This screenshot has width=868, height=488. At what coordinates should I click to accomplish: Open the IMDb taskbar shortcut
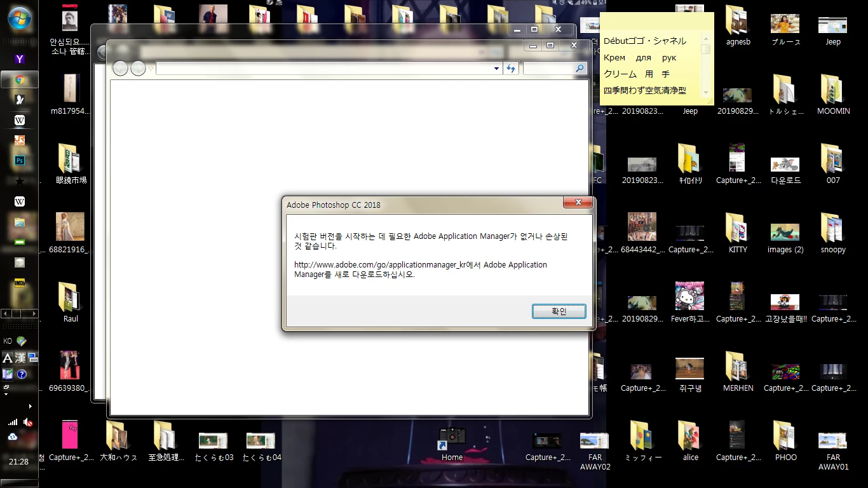(20, 283)
